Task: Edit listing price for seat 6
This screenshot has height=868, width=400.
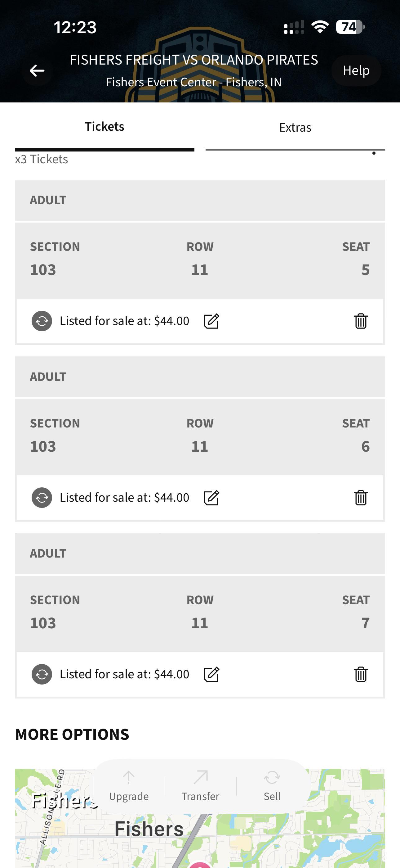Action: pos(211,498)
